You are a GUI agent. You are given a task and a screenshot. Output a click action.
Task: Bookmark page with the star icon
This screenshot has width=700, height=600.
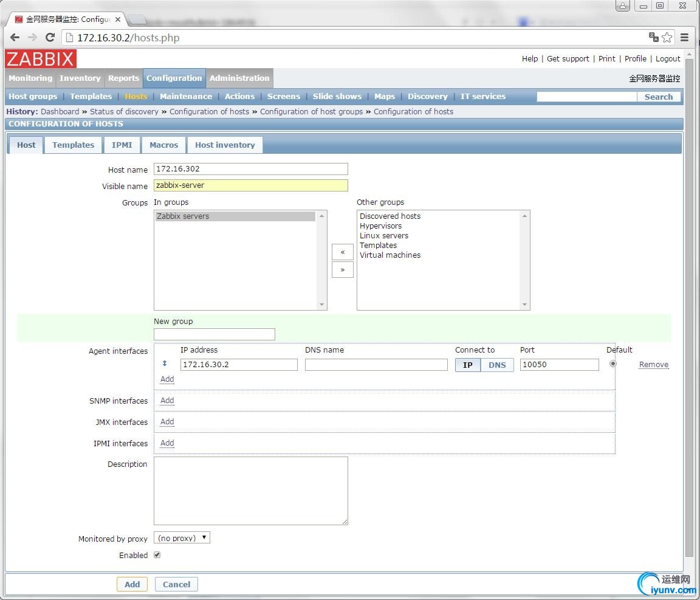coord(667,38)
